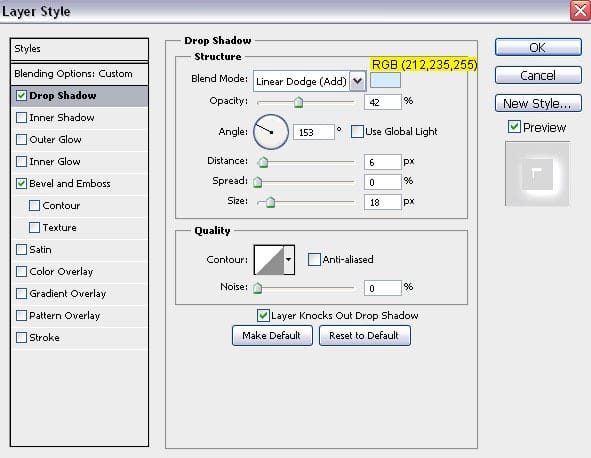
Task: Open the Styles section
Action: [x=80, y=49]
